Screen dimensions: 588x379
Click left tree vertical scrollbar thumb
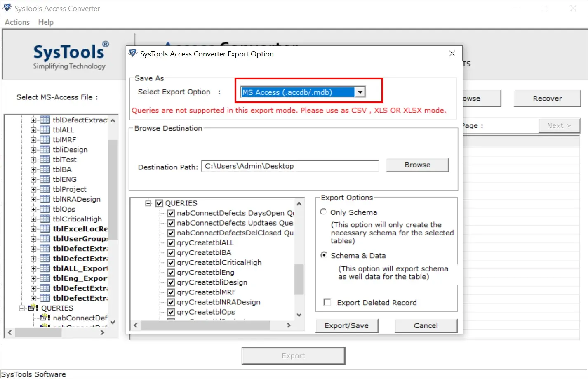coord(113,190)
